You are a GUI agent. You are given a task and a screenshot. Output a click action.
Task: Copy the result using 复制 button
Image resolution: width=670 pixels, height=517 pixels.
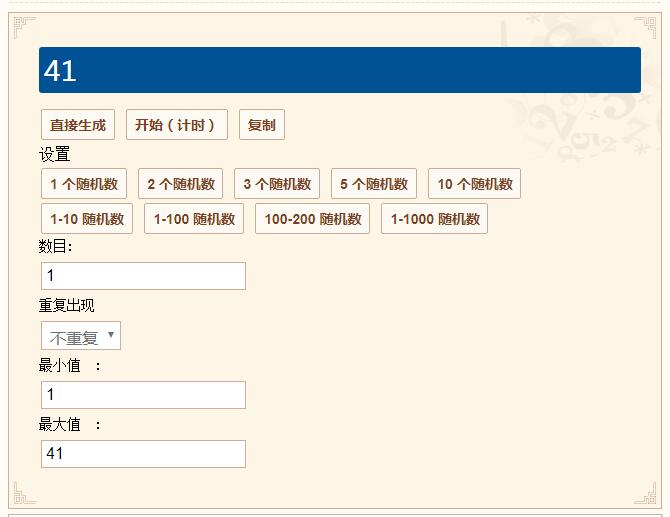[262, 125]
